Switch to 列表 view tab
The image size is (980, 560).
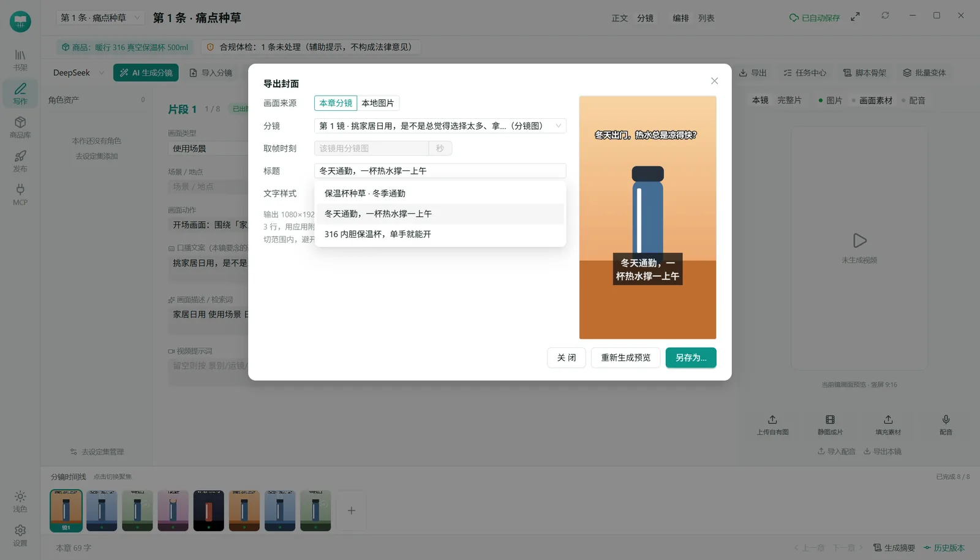point(706,18)
